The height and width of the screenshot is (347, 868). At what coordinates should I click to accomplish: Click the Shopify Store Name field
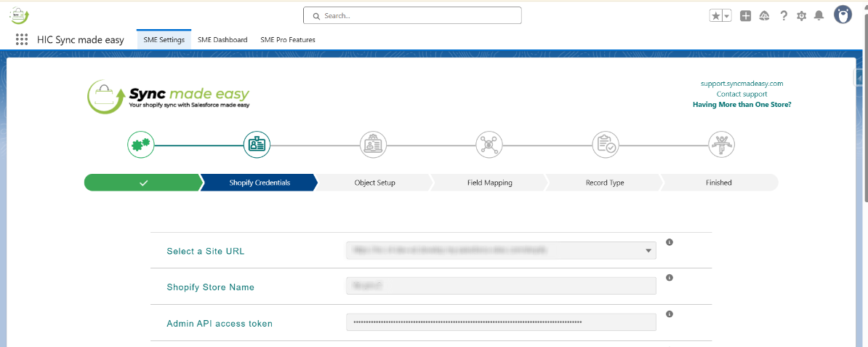(x=502, y=286)
